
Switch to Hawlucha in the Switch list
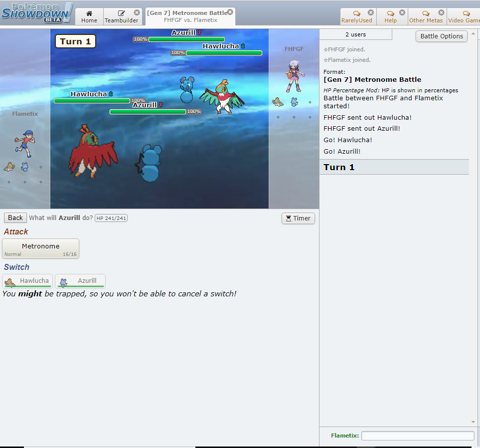click(x=27, y=281)
